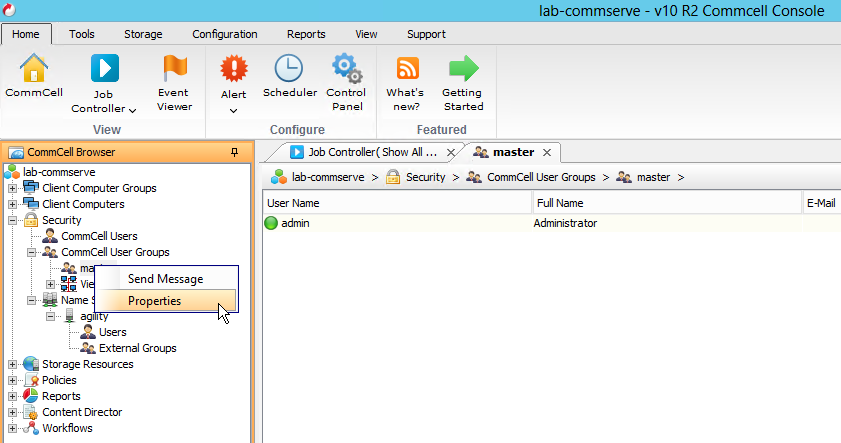Image resolution: width=841 pixels, height=443 pixels.
Task: Close the master tab
Action: (x=546, y=152)
